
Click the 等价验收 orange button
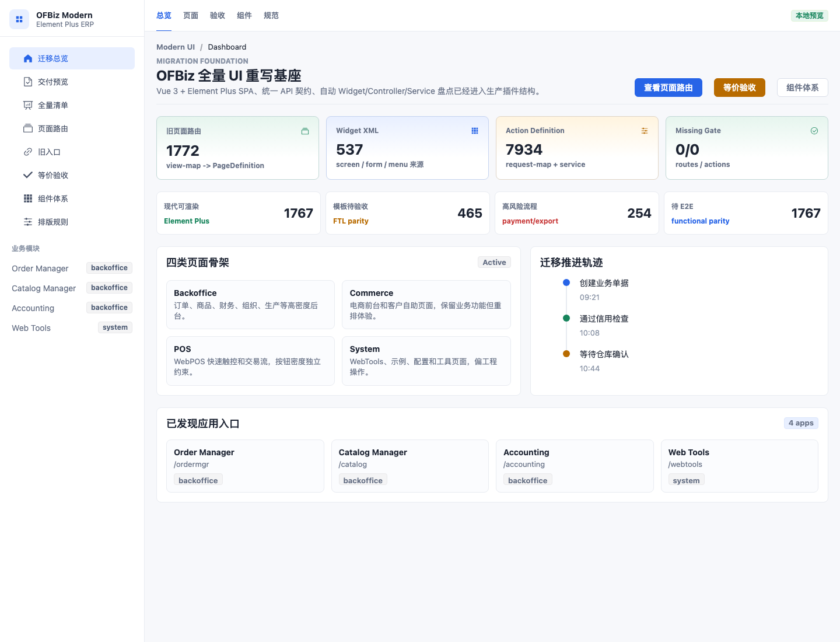(740, 88)
